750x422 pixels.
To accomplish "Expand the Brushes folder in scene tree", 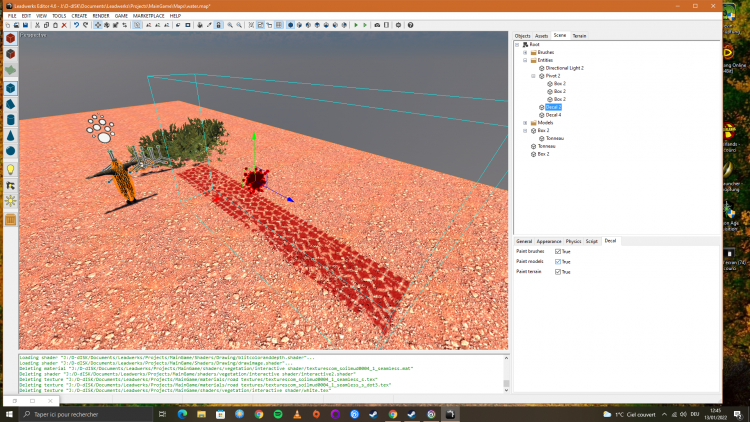I will [524, 52].
